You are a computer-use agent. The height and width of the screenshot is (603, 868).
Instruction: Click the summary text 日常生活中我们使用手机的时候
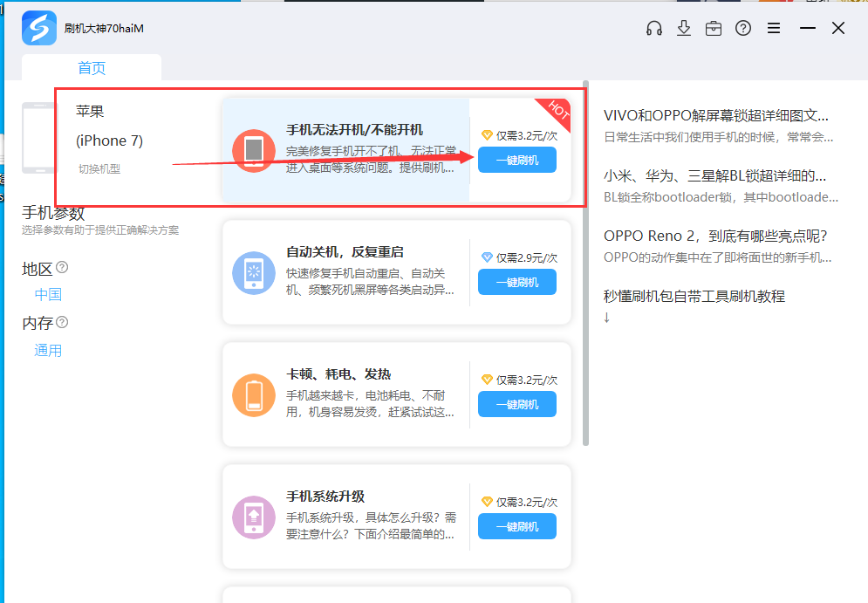pyautogui.click(x=718, y=137)
